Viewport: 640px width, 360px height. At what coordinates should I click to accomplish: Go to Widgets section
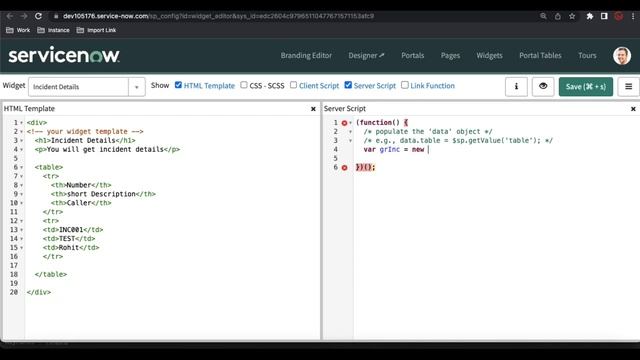(x=489, y=56)
